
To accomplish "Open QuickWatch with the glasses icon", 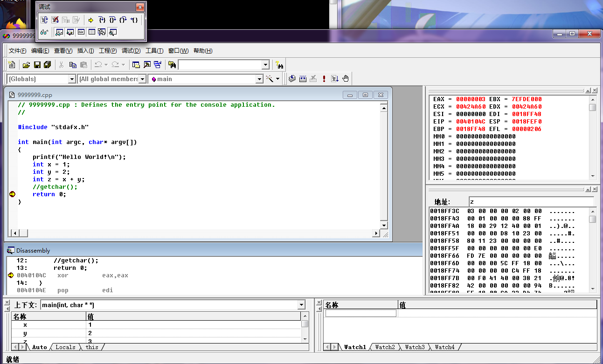I will (x=44, y=32).
